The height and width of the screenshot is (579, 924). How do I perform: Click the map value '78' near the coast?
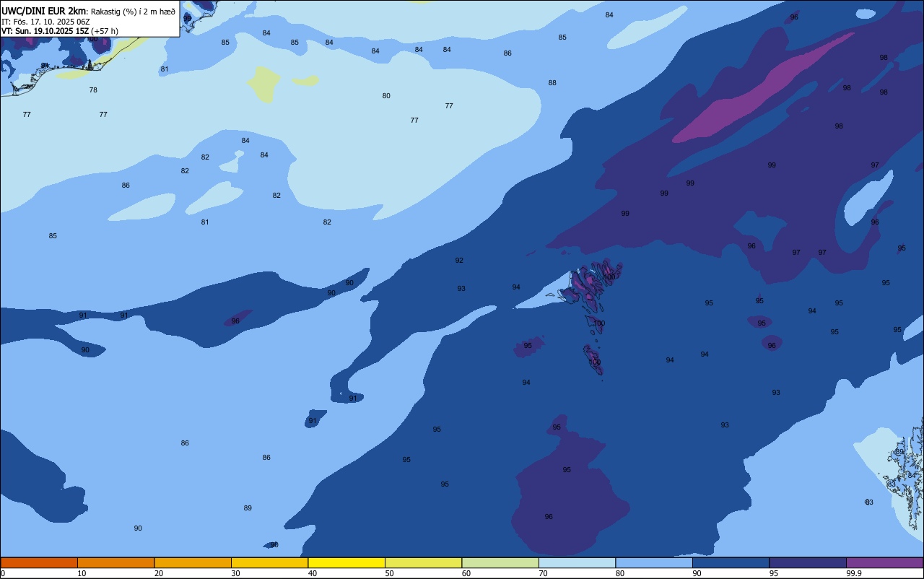point(93,90)
